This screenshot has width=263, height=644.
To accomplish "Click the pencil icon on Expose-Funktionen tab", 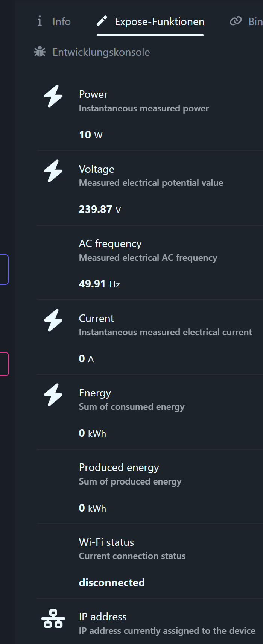I will click(x=102, y=21).
